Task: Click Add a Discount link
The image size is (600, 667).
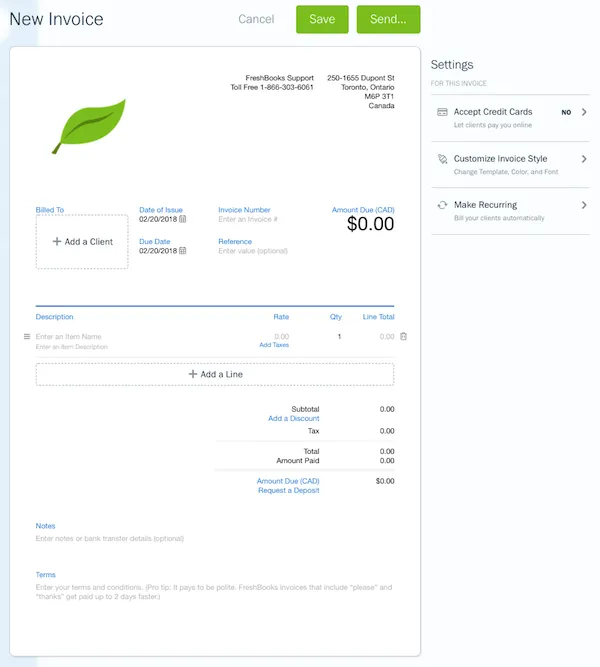Action: pos(294,419)
